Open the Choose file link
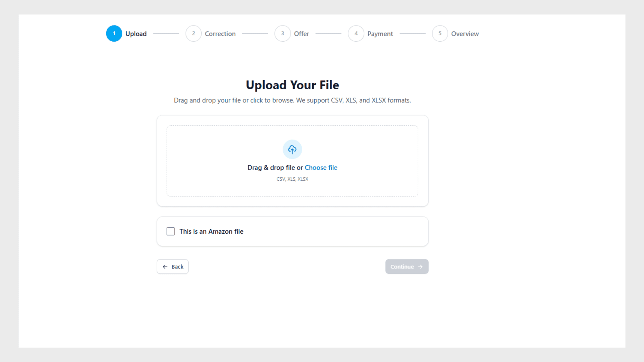This screenshot has width=644, height=362. click(321, 168)
